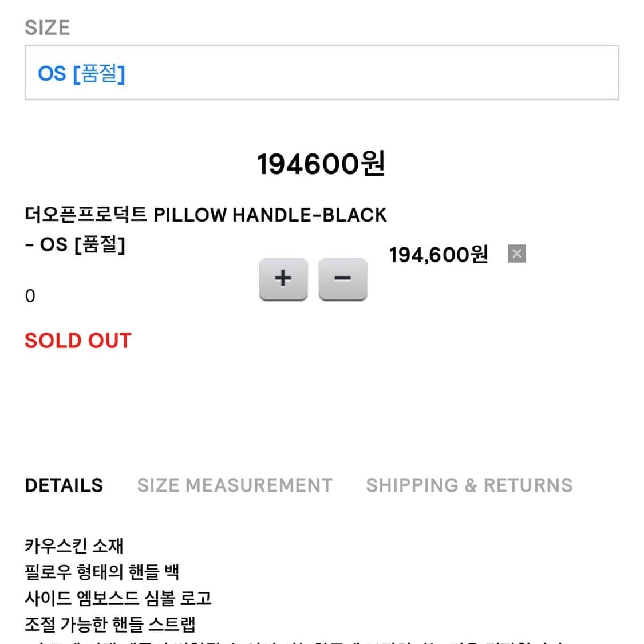Screen dimensions: 644x644
Task: Switch to the DETAILS tab
Action: 64,485
